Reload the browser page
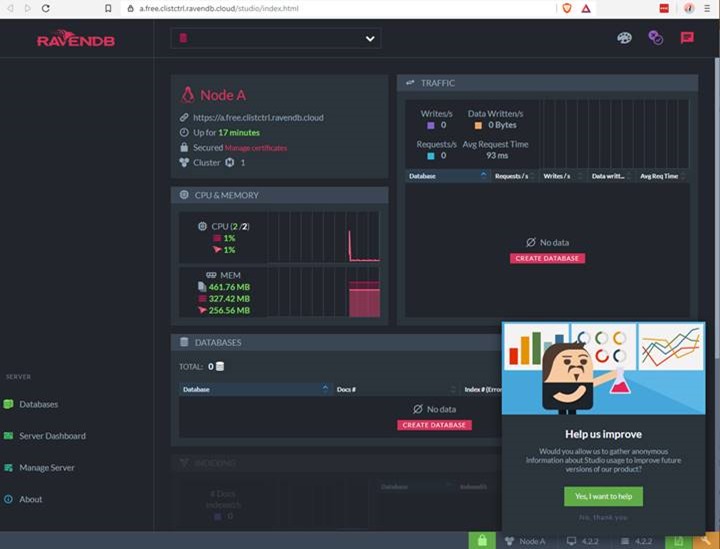Screen dimensions: 720x549 45,8
